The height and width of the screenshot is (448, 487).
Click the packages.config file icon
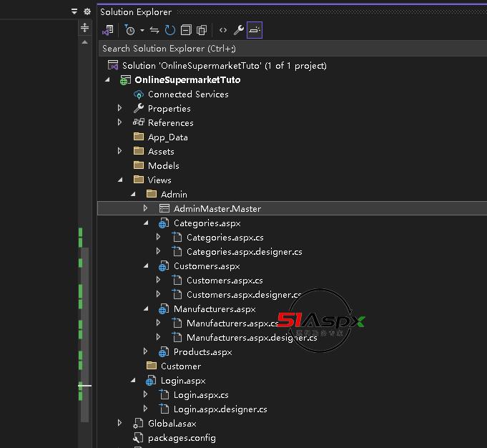138,438
